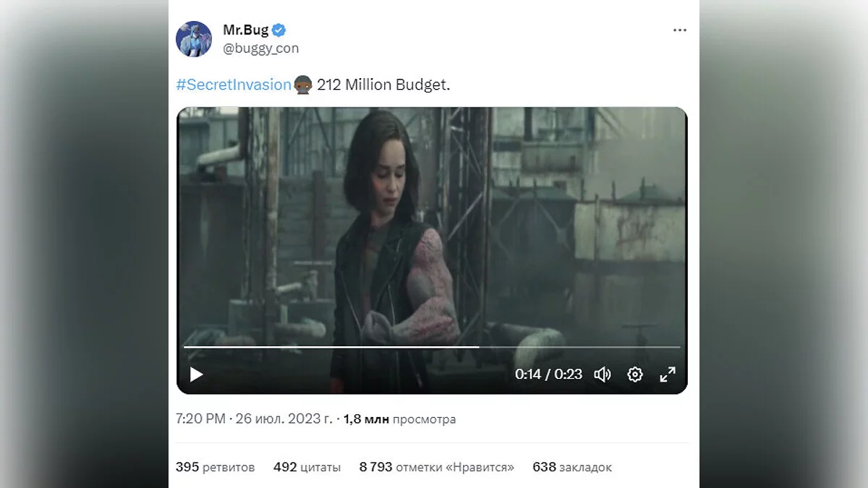Play the Secret Invasion video

pyautogui.click(x=196, y=374)
